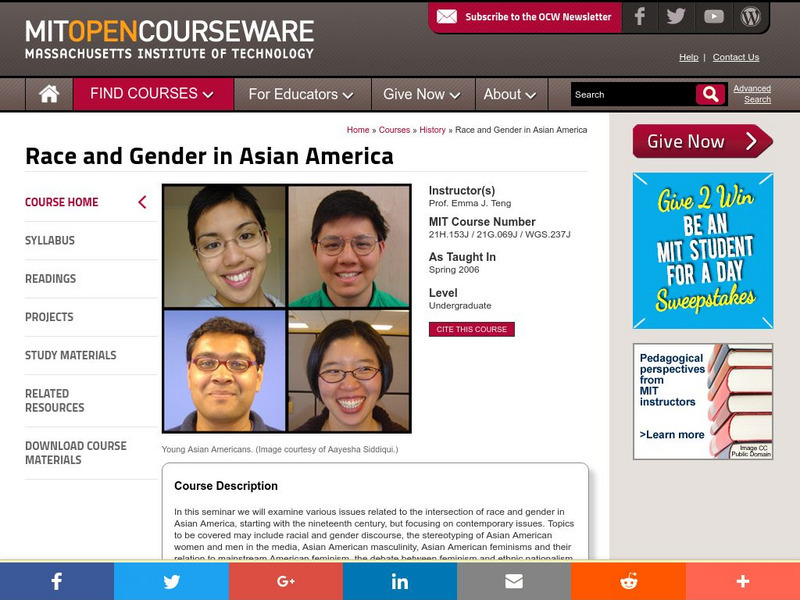
Task: Select the course number 21H.153J text
Action: point(451,235)
